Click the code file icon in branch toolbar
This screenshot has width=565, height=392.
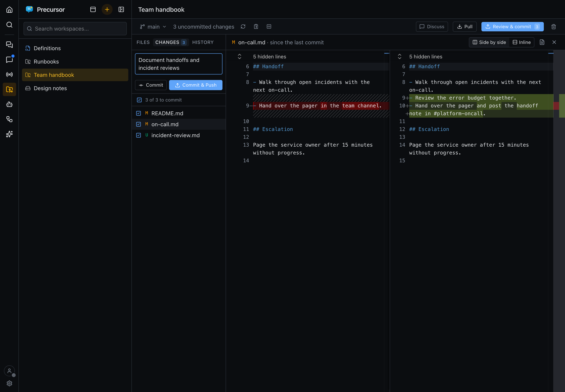[x=269, y=26]
